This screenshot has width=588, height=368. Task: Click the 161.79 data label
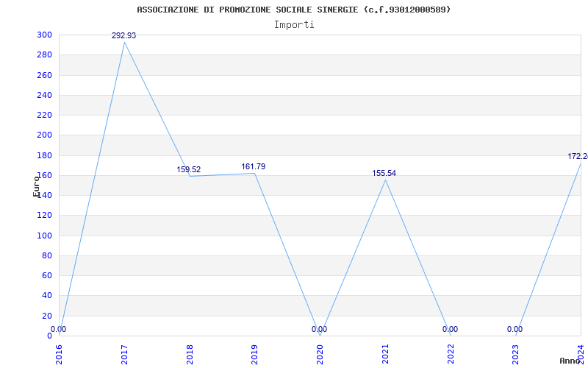[x=254, y=167]
